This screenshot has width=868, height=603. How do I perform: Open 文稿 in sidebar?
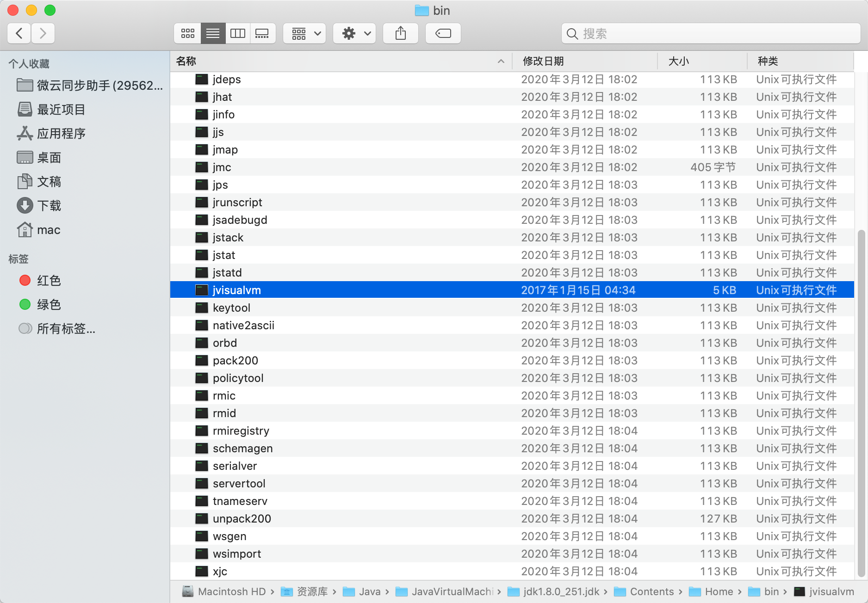[39, 182]
